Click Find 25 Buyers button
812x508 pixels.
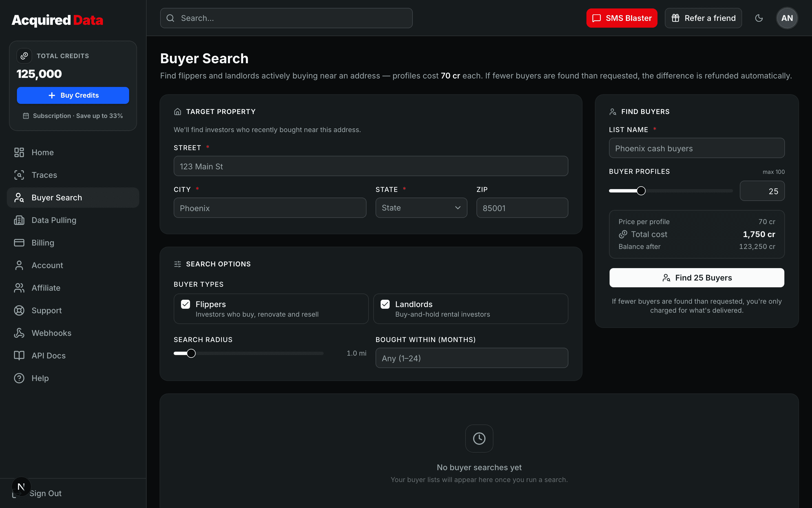tap(697, 277)
